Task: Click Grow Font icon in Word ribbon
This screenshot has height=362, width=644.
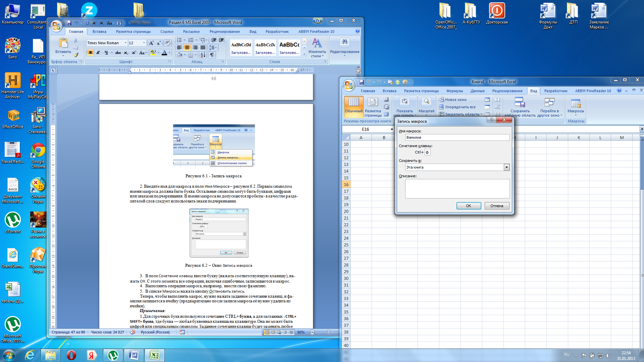Action: click(x=152, y=43)
